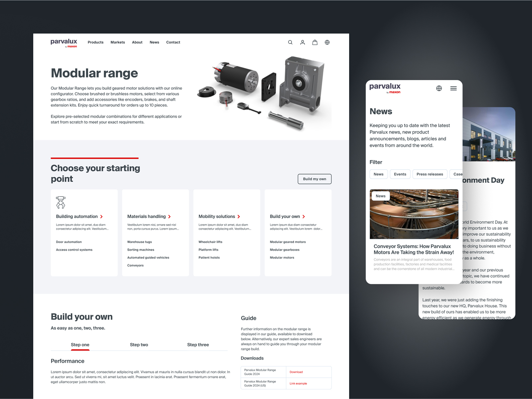532x399 pixels.
Task: Open the Sorting machines link
Action: point(141,250)
